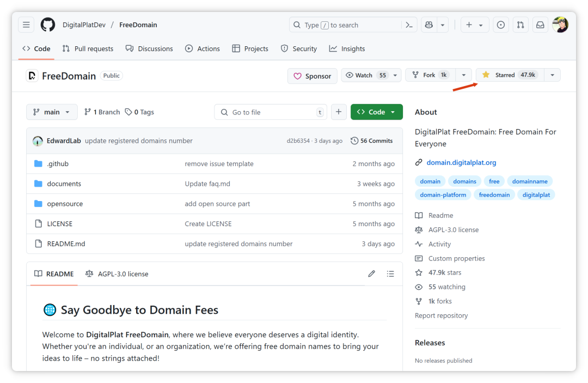588x383 pixels.
Task: View the 56 Commits history
Action: 372,141
